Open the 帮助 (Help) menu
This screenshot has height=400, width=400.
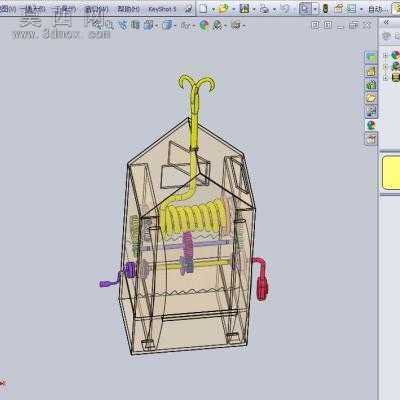tap(129, 9)
